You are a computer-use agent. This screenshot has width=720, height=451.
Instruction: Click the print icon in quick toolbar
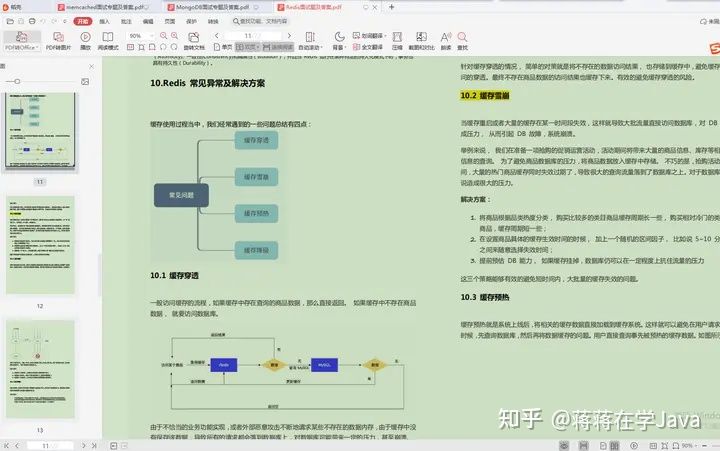[32, 21]
